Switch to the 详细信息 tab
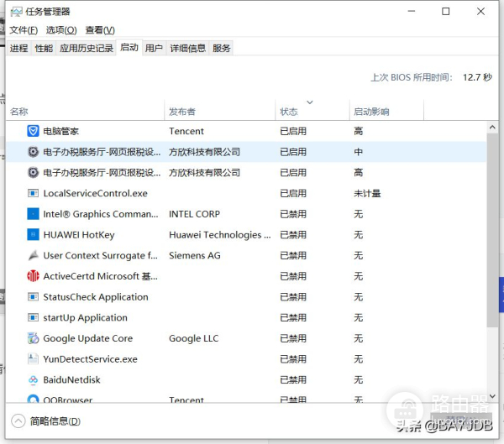This screenshot has height=444, width=504. tap(187, 48)
